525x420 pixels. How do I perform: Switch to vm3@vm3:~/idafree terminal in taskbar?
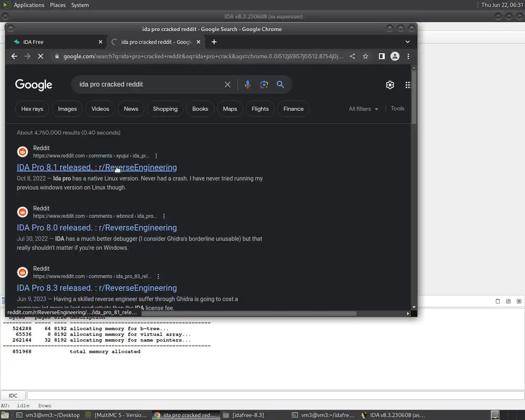(323, 415)
